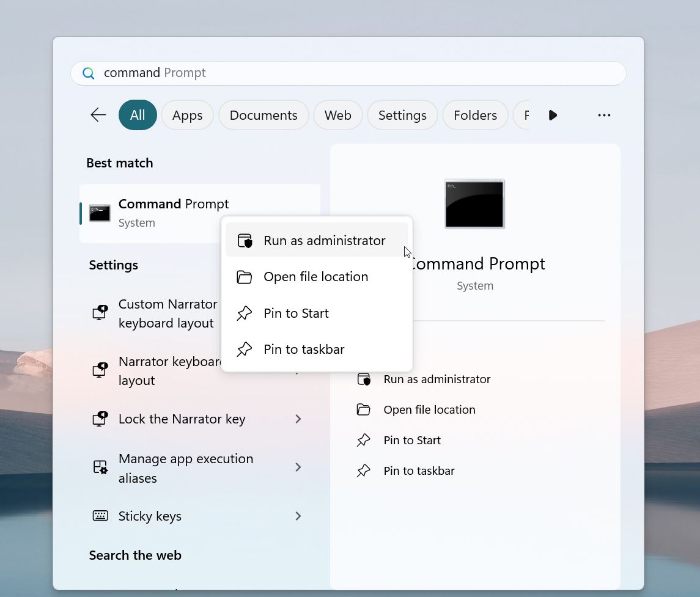Click the Narrator icon beside Custom Narrator keyboard layout
The height and width of the screenshot is (597, 700).
100,312
